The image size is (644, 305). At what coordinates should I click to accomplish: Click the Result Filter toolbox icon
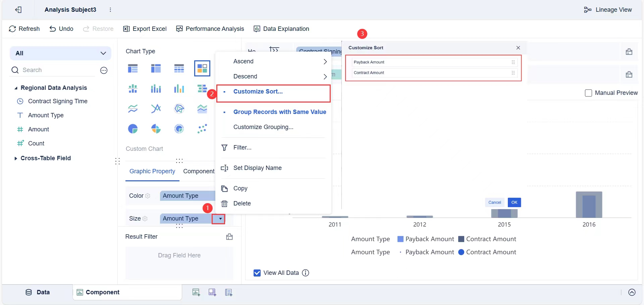(229, 237)
